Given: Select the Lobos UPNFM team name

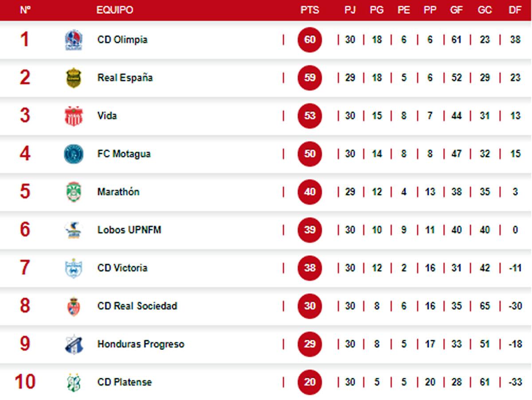Looking at the screenshot, I should (129, 230).
